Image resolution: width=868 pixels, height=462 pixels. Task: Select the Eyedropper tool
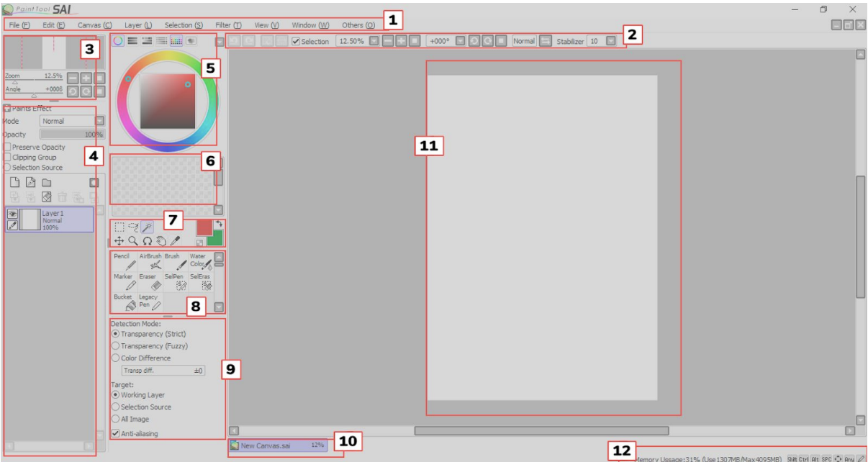pos(174,240)
